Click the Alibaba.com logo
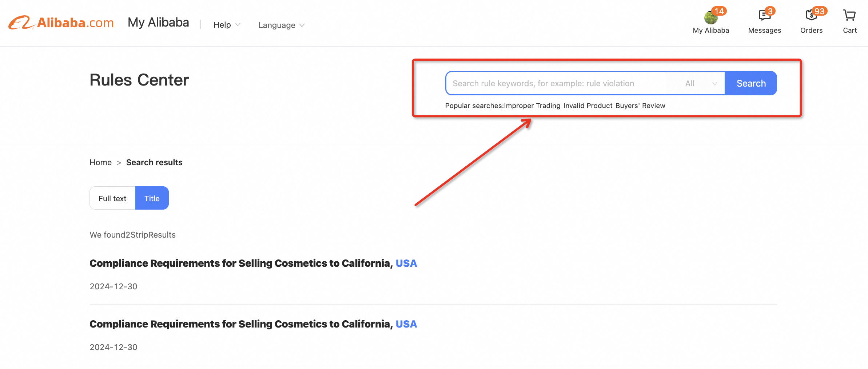The image size is (868, 369). click(61, 23)
